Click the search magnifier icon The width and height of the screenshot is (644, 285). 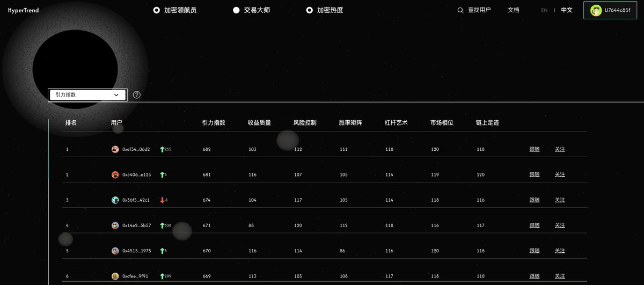[460, 10]
